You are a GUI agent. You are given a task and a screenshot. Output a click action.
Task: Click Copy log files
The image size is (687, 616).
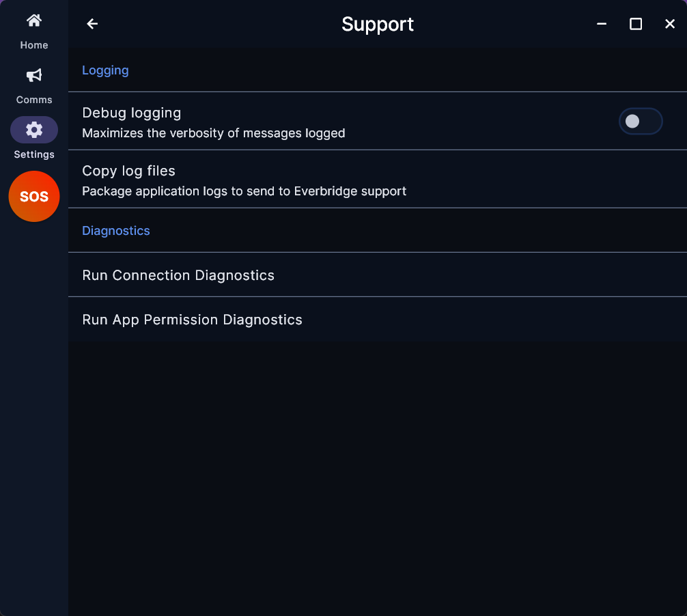pyautogui.click(x=377, y=179)
